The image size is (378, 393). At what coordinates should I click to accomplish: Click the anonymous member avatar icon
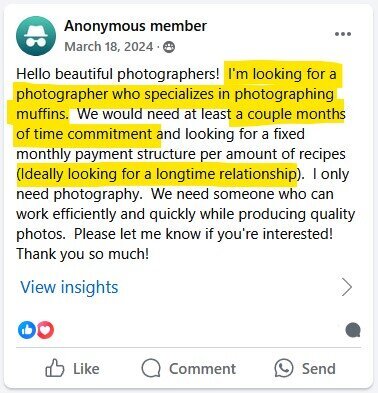tap(36, 36)
